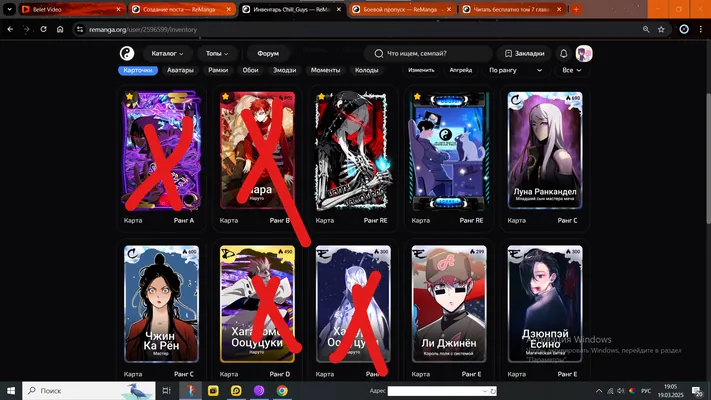Open the yellow app icon in taskbar
711x400 pixels.
[x=213, y=390]
